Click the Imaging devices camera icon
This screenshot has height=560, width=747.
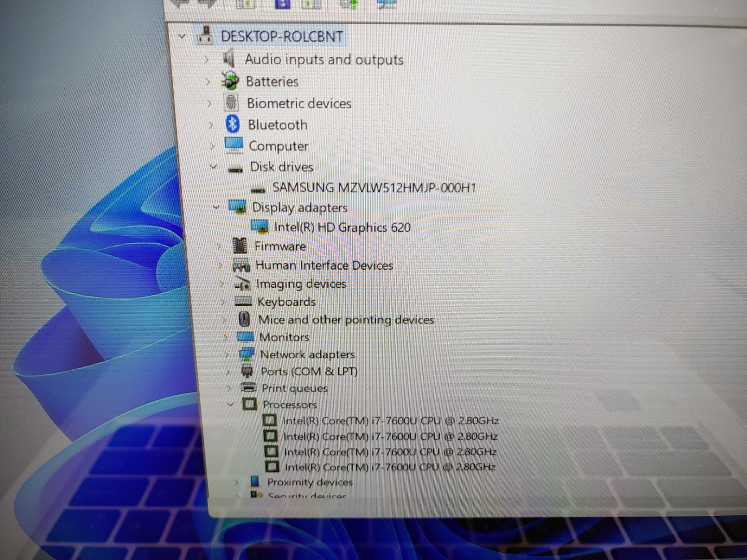(242, 283)
